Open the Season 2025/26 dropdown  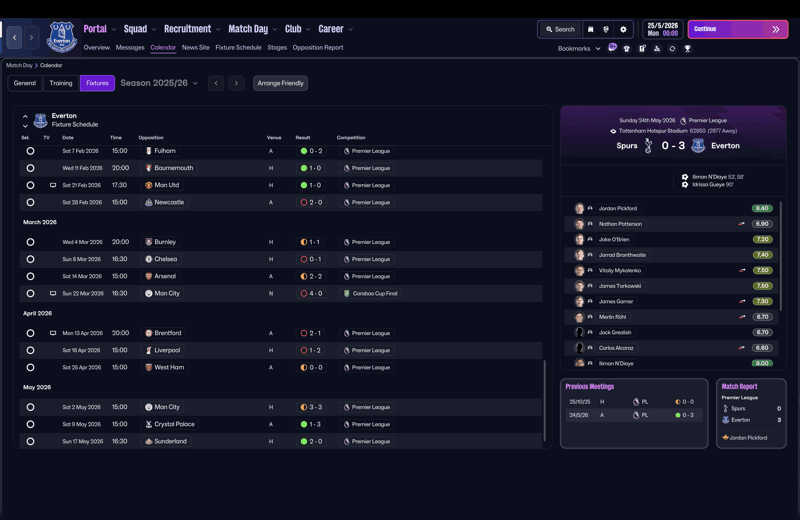(159, 83)
